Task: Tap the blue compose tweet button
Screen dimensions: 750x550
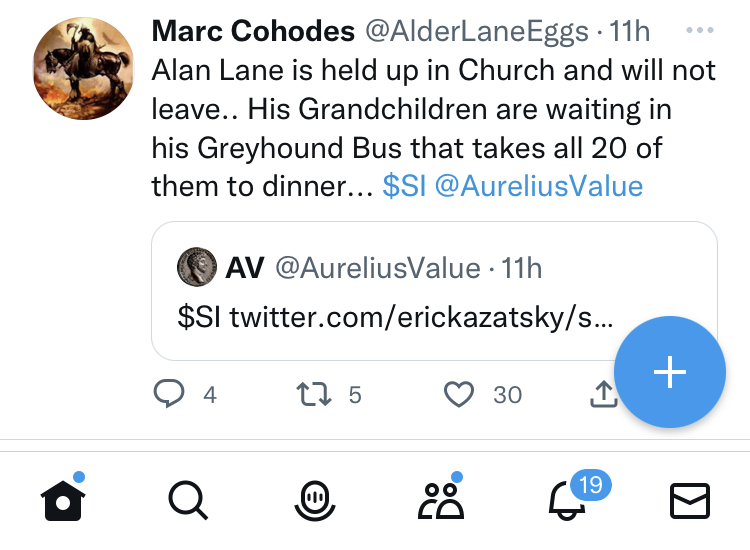Action: (x=669, y=372)
